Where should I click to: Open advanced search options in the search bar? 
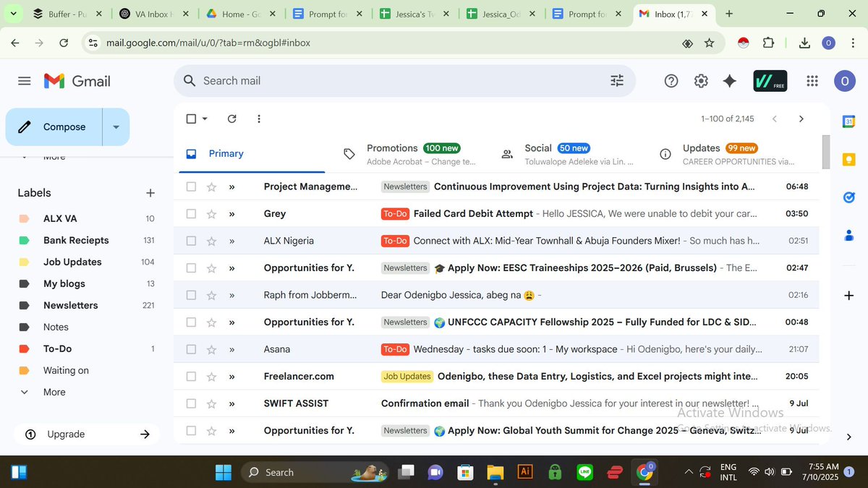pyautogui.click(x=616, y=80)
